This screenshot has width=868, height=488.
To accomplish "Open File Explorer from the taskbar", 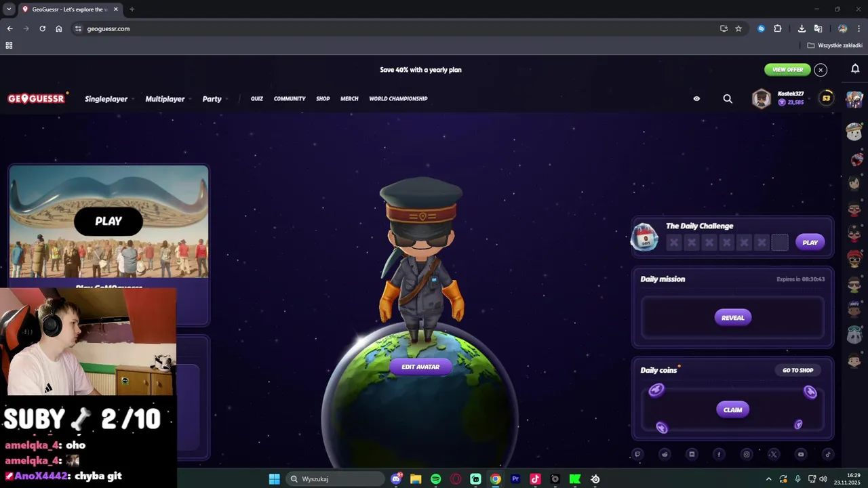I will pos(416,479).
